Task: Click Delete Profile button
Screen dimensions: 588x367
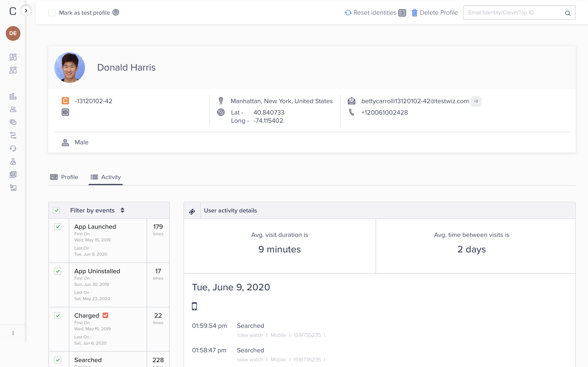Action: (435, 13)
